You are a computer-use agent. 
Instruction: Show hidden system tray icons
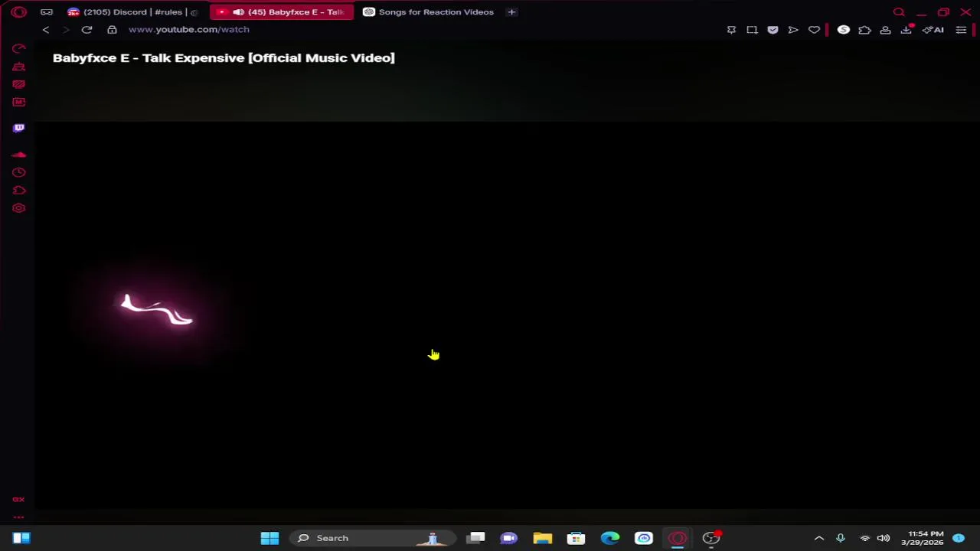(x=819, y=538)
